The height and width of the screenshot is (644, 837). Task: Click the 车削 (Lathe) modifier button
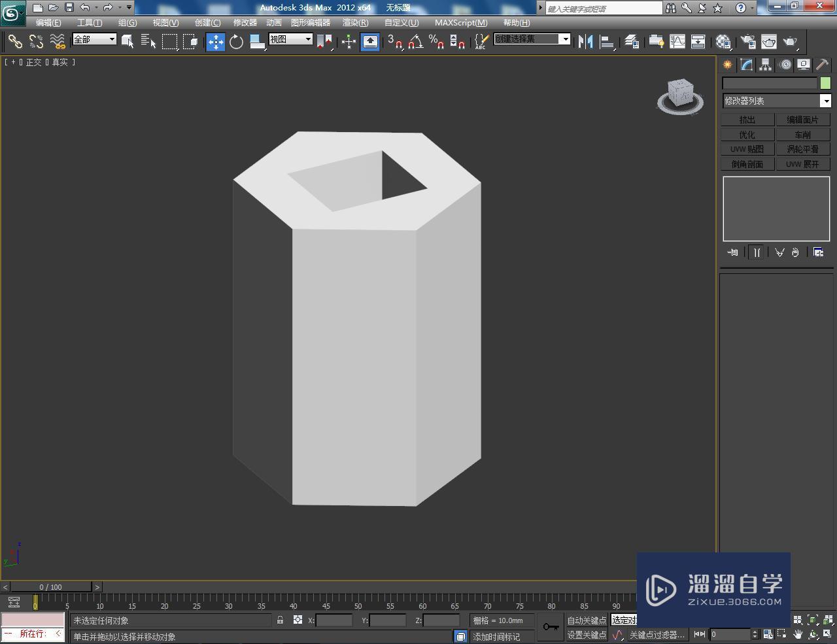(x=803, y=134)
